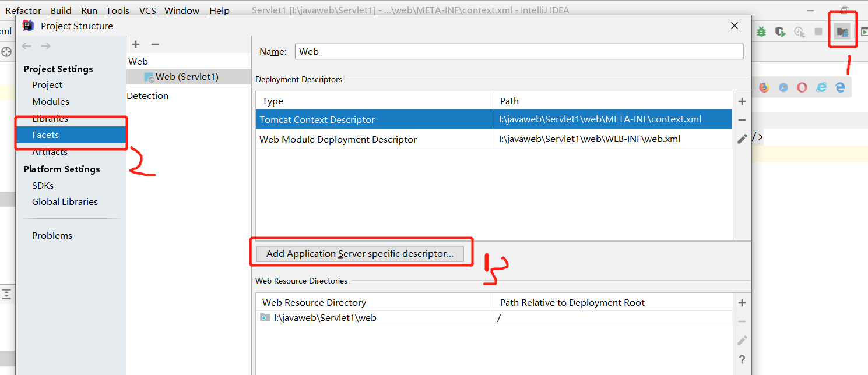The width and height of the screenshot is (868, 375).
Task: Add a new deployment descriptor with plus icon
Action: (x=742, y=101)
